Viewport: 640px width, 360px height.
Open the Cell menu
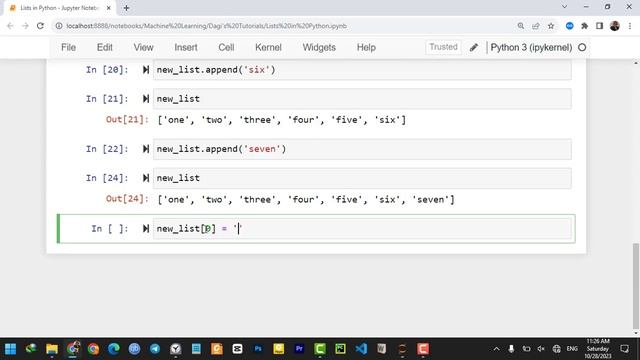click(226, 47)
